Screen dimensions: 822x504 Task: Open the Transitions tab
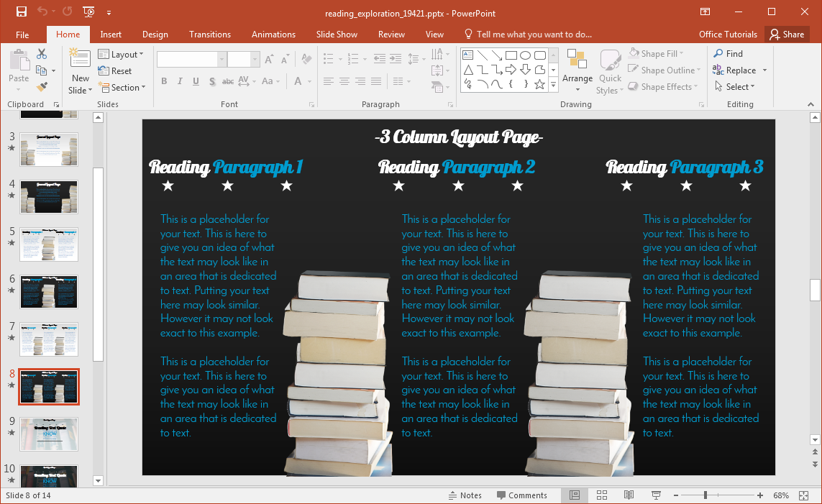pyautogui.click(x=210, y=35)
